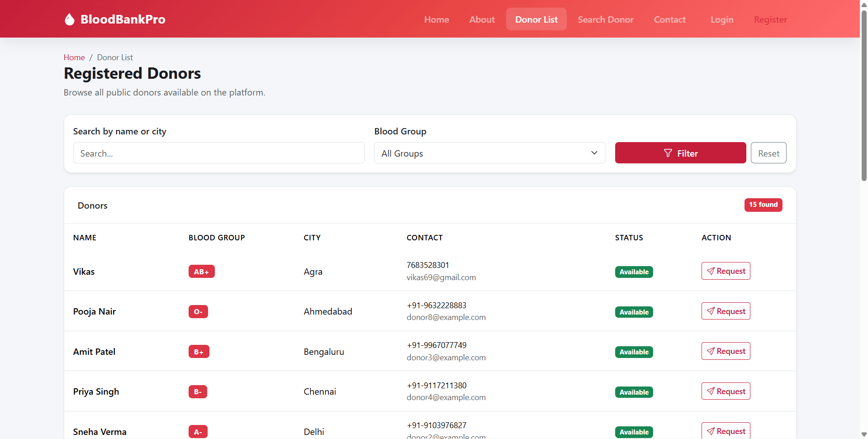
Task: Click the city Ahmedabad
Action: click(328, 311)
